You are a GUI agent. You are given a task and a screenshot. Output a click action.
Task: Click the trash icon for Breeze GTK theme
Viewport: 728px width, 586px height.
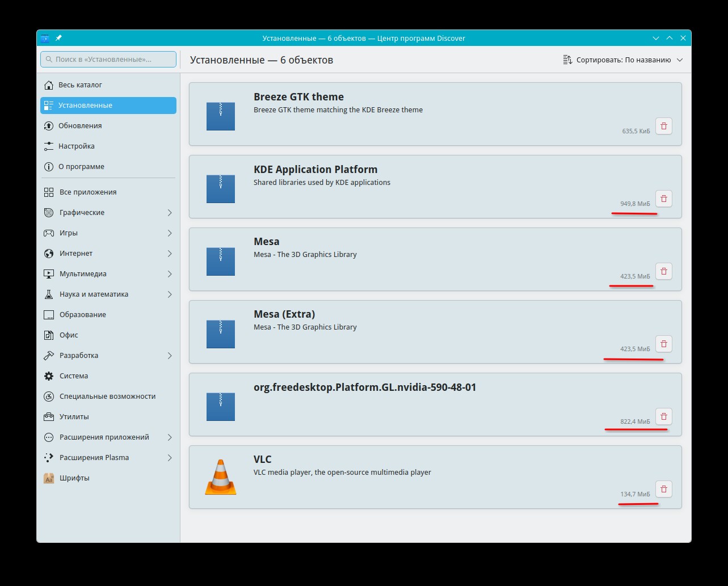pyautogui.click(x=663, y=126)
